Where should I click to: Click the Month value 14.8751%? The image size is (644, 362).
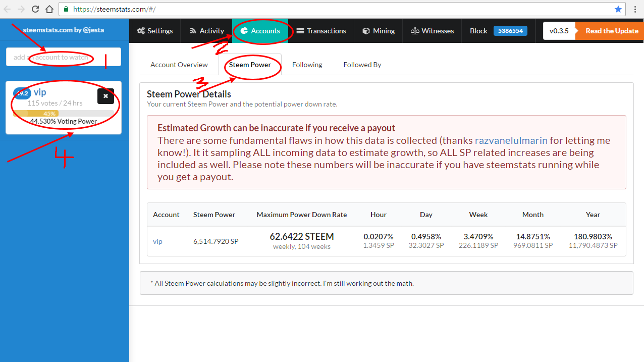pyautogui.click(x=533, y=236)
